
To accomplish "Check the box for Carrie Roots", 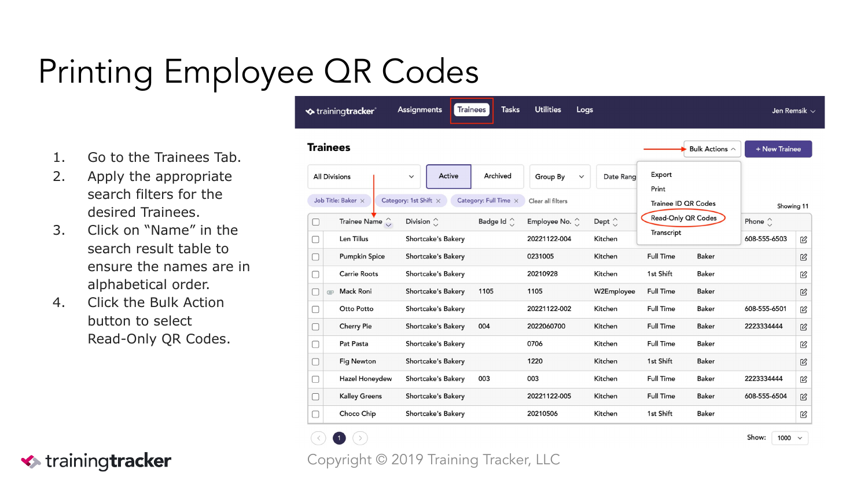I will pyautogui.click(x=315, y=275).
